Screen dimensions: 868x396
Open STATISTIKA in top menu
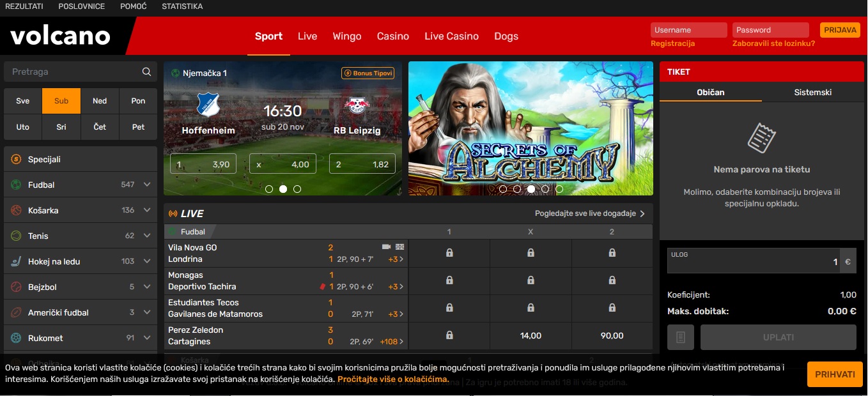182,6
